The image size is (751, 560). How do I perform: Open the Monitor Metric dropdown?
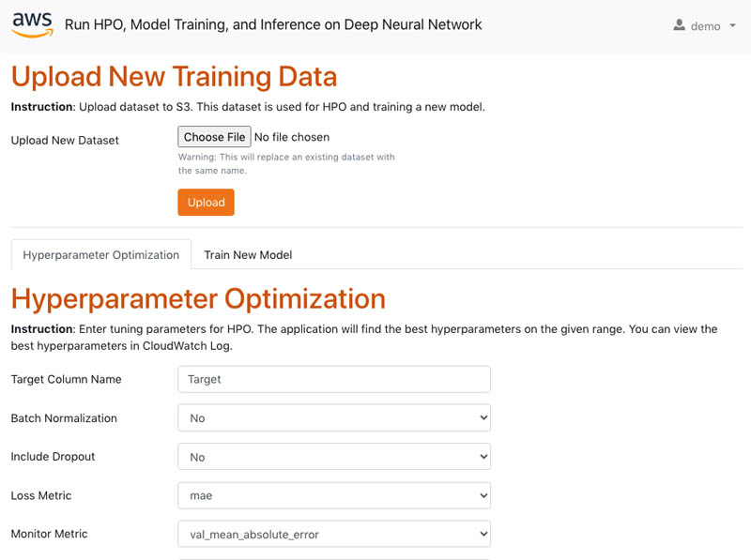click(334, 534)
